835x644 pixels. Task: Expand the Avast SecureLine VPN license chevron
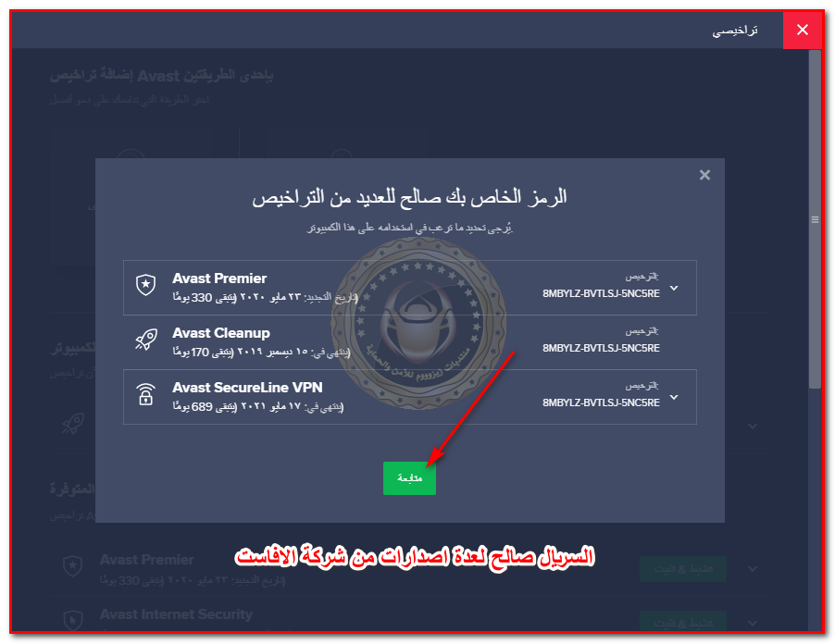pyautogui.click(x=674, y=397)
